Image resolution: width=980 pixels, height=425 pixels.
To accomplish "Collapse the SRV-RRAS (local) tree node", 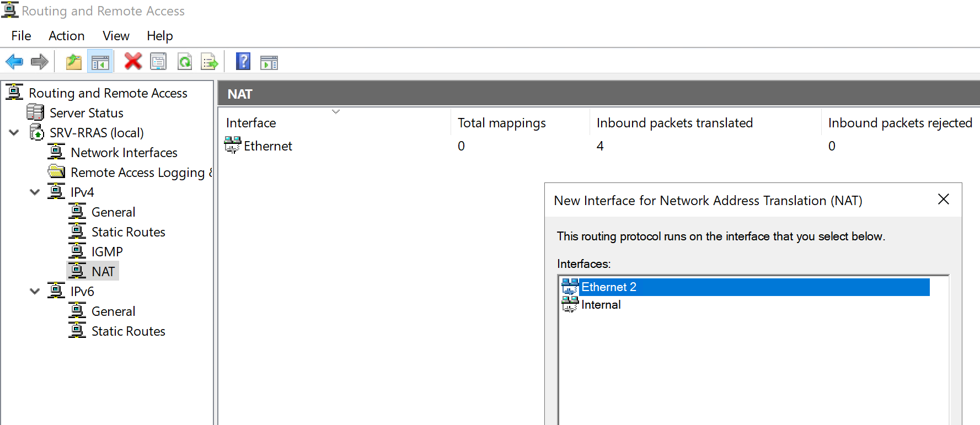I will [14, 133].
